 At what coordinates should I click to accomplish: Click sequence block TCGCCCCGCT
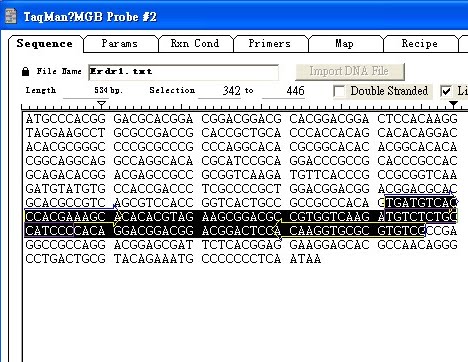[241, 189]
